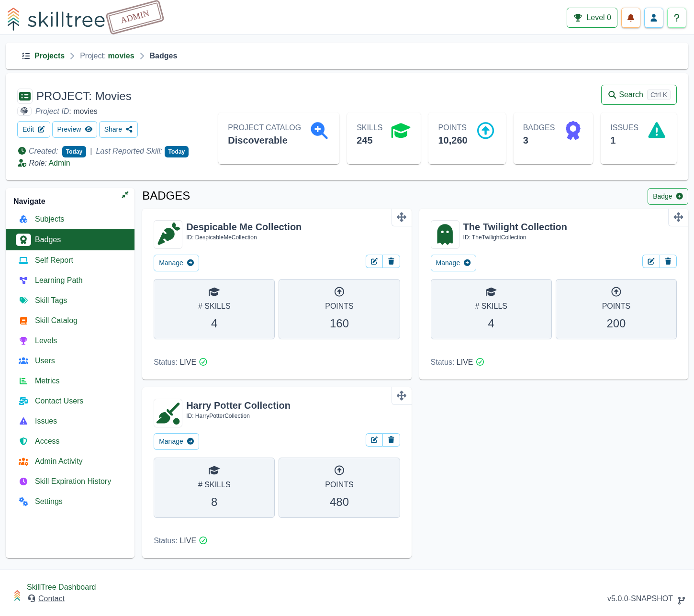Click the help question mark button

tap(677, 18)
